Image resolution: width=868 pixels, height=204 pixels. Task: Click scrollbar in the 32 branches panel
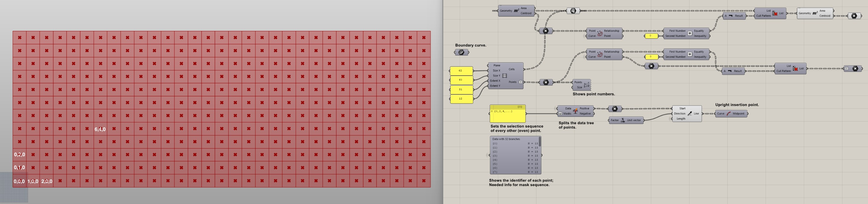point(540,141)
